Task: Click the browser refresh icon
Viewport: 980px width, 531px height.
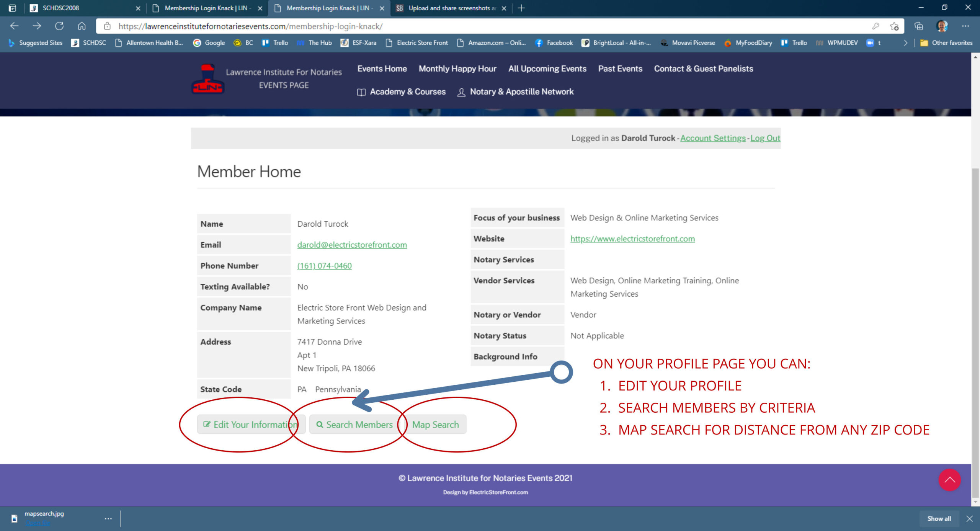Action: tap(59, 26)
